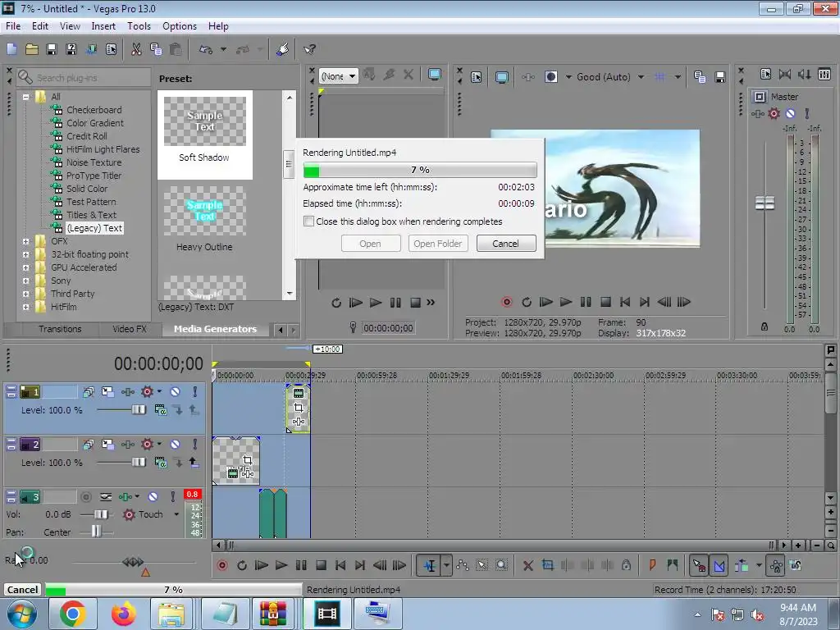Click the Copy icon in main toolbar
Viewport: 840px width, 630px height.
156,49
